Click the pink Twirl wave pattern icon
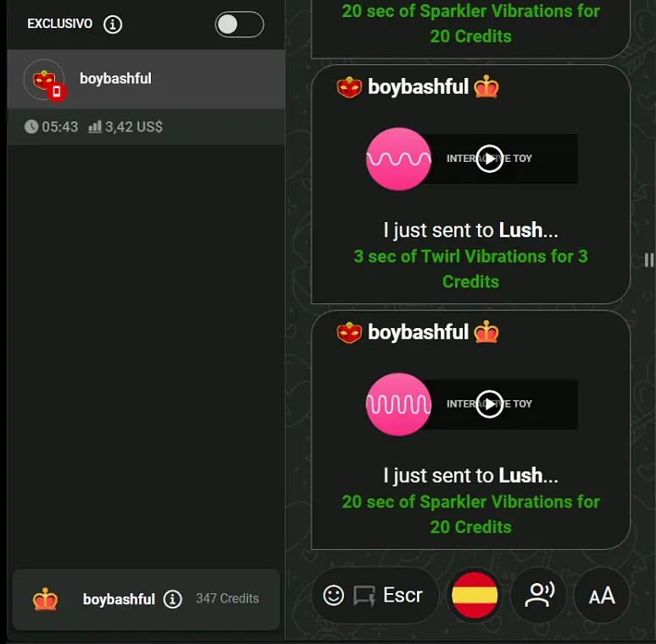This screenshot has height=644, width=656. (x=398, y=159)
